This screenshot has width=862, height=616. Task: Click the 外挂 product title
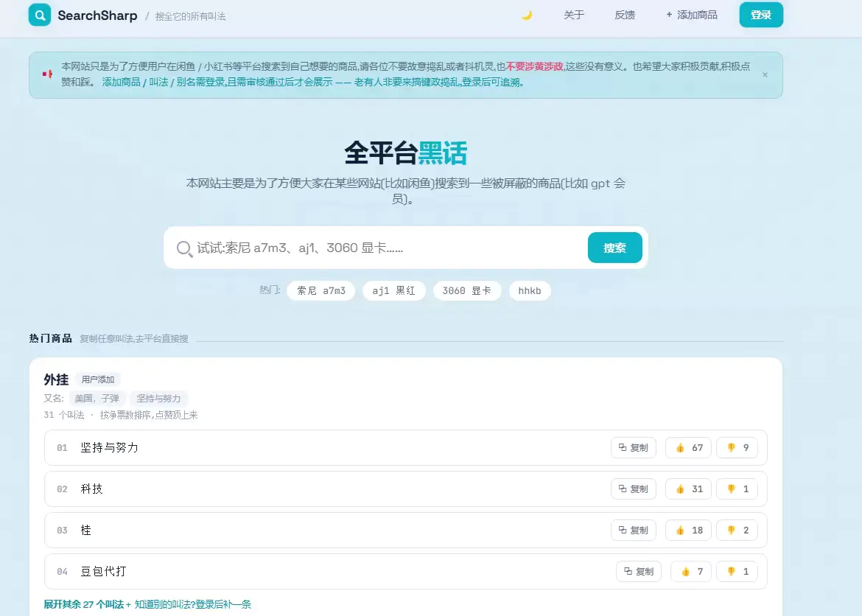click(x=56, y=379)
